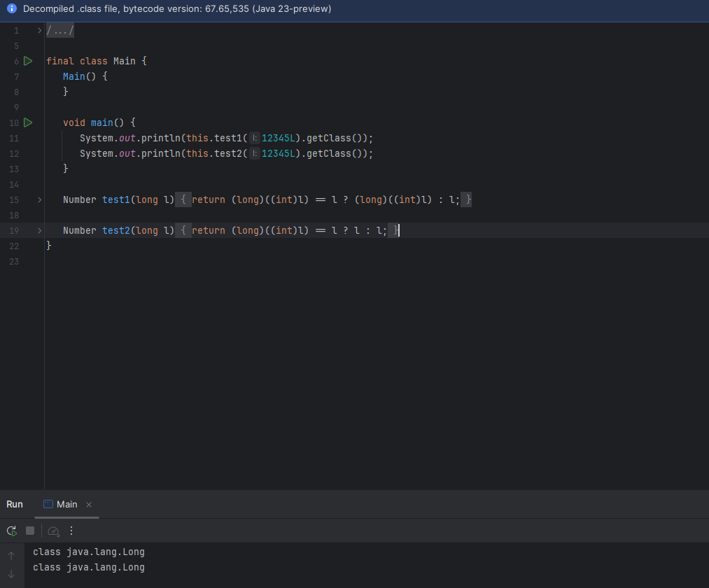Open more actions three-dot menu in Run toolbar
Viewport: 709px width, 588px height.
tap(71, 531)
